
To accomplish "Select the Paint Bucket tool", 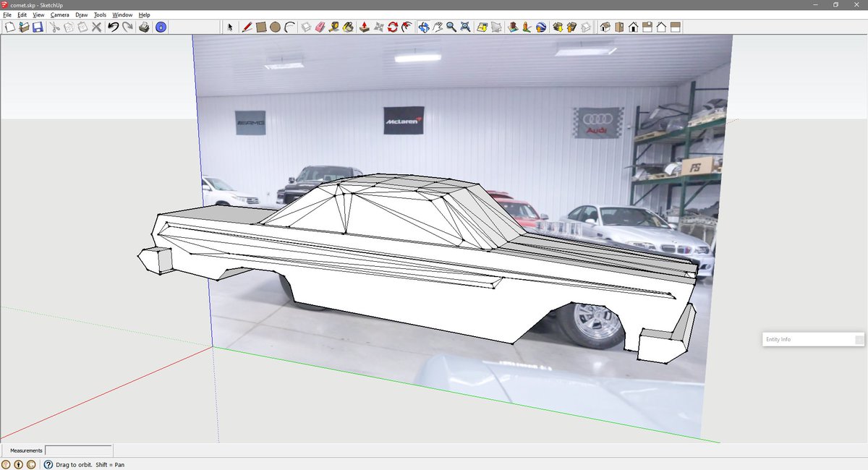I will click(x=347, y=27).
